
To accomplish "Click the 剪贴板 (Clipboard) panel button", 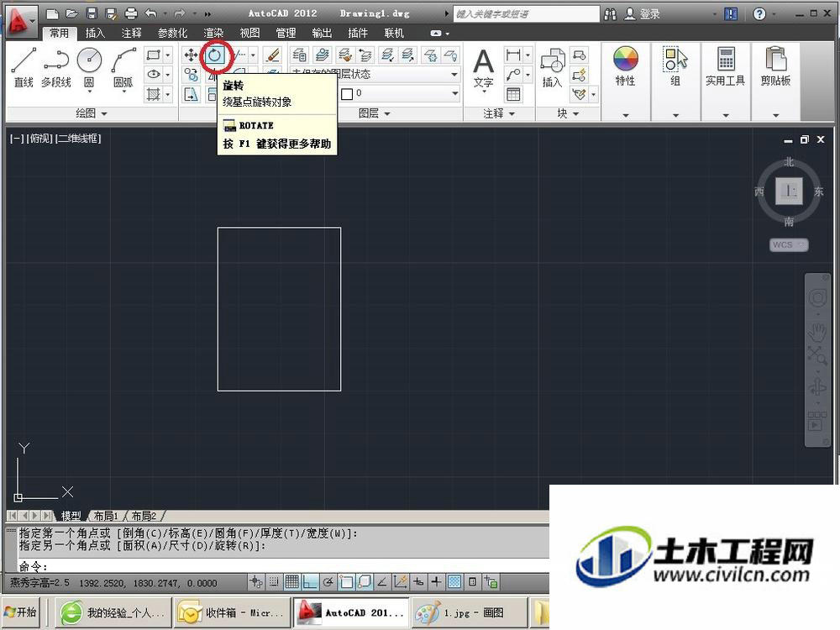I will pyautogui.click(x=775, y=66).
